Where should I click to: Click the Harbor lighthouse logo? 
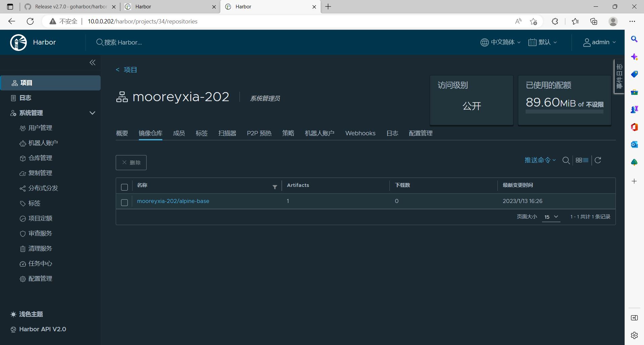(x=18, y=43)
